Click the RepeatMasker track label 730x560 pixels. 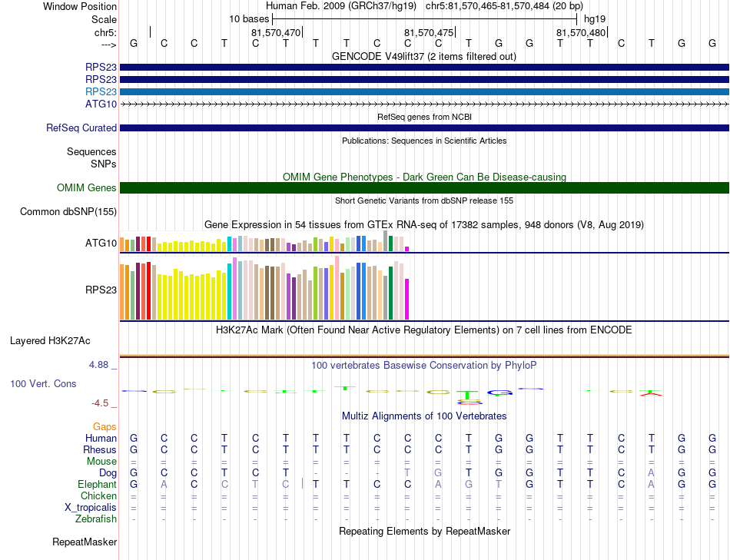point(85,542)
